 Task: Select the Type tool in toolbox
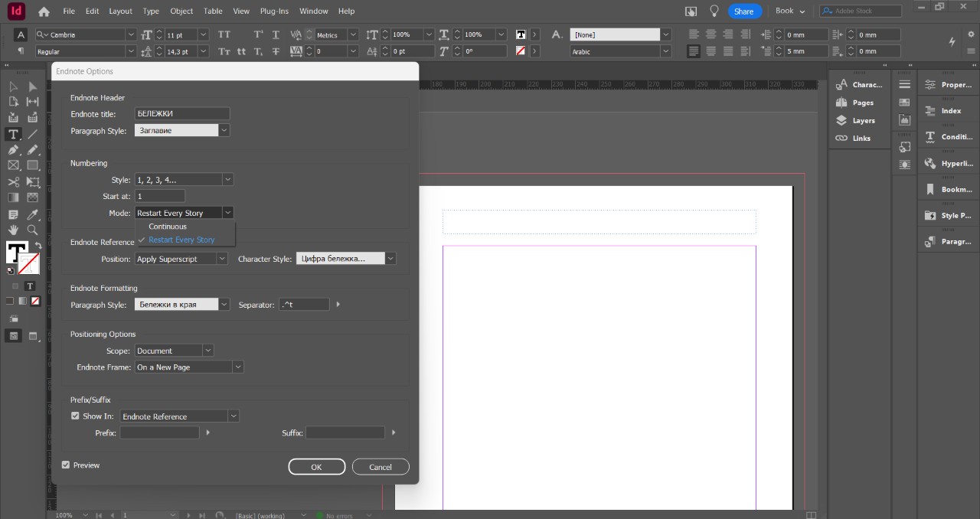13,134
